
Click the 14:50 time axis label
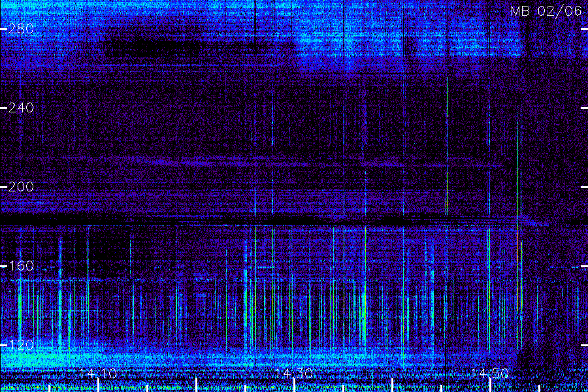point(490,374)
